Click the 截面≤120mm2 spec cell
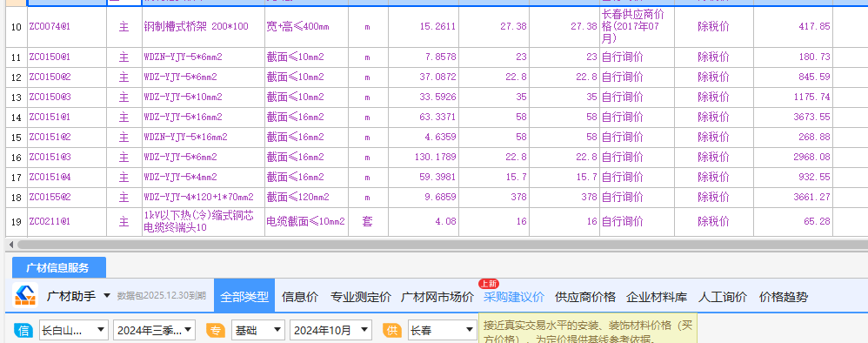Screen dimensions: 868x343 click(x=307, y=198)
